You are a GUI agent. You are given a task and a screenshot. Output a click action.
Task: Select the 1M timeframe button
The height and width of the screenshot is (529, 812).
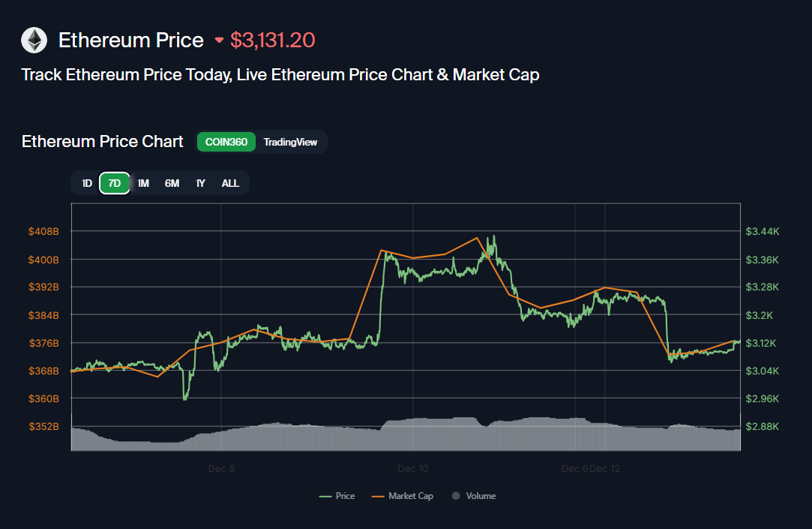[x=143, y=182]
